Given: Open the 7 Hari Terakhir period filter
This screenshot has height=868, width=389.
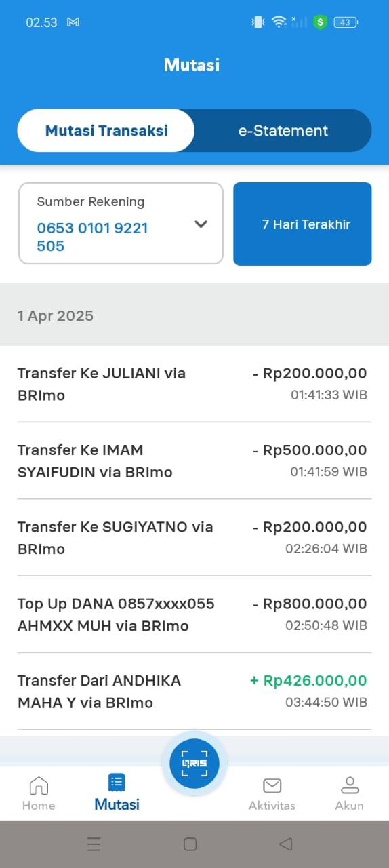Looking at the screenshot, I should point(302,224).
